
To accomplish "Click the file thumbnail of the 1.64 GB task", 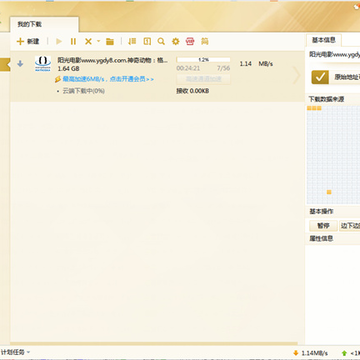I will pos(43,64).
